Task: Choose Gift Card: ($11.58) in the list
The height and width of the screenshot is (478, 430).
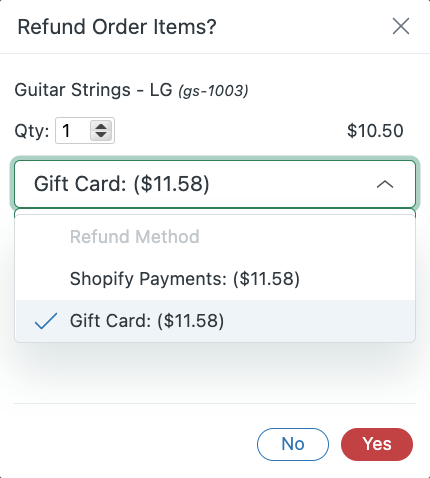Action: coord(215,321)
